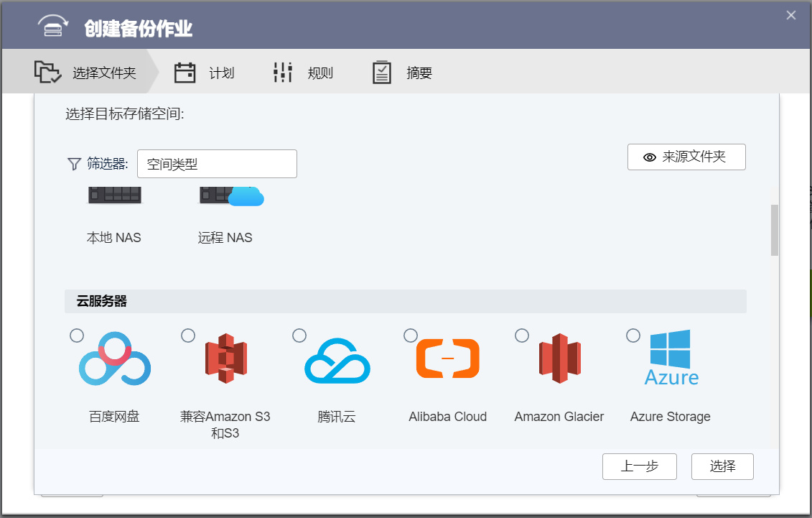Click the rules sliders icon

pos(283,73)
